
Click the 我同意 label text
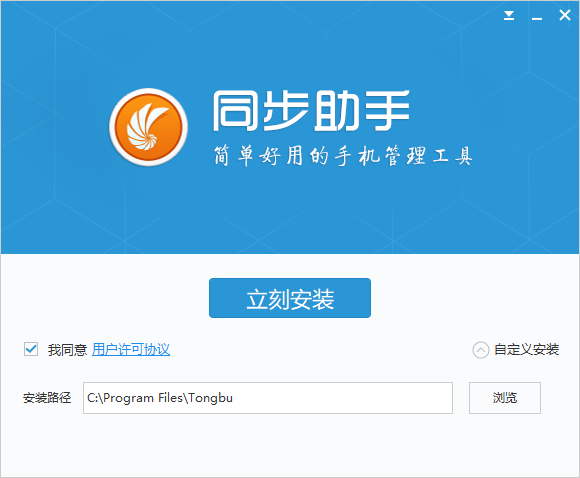pyautogui.click(x=67, y=350)
